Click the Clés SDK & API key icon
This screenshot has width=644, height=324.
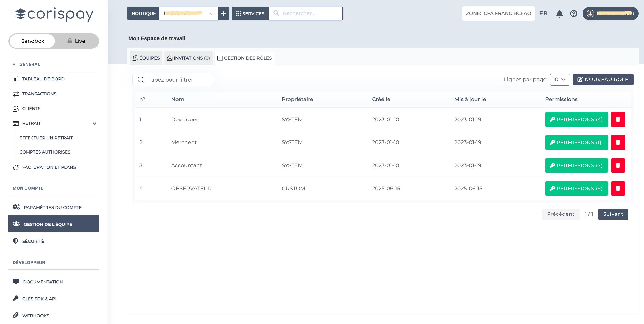click(15, 298)
